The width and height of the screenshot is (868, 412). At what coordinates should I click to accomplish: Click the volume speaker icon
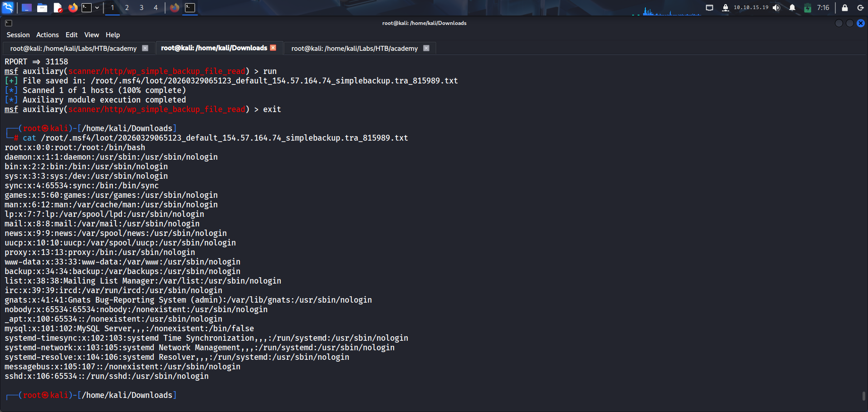[x=776, y=8]
